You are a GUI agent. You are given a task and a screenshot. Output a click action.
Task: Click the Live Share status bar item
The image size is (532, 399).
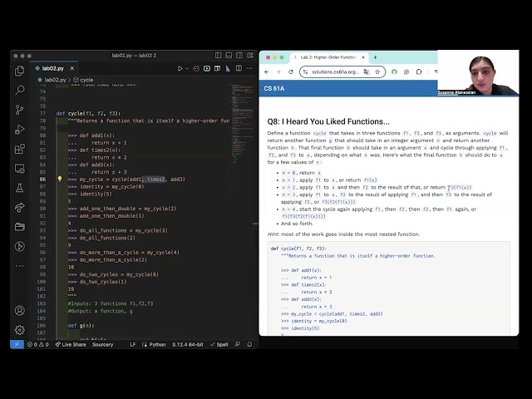[71, 344]
